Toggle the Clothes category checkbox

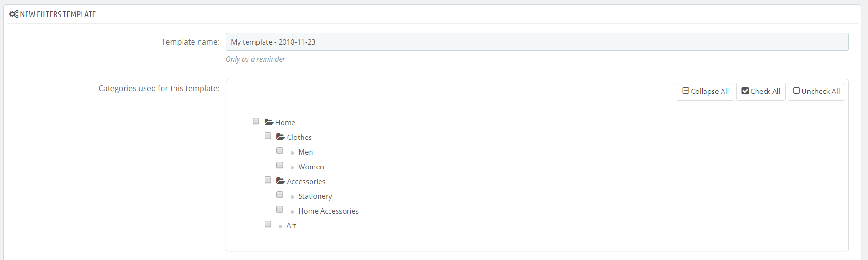click(x=268, y=136)
